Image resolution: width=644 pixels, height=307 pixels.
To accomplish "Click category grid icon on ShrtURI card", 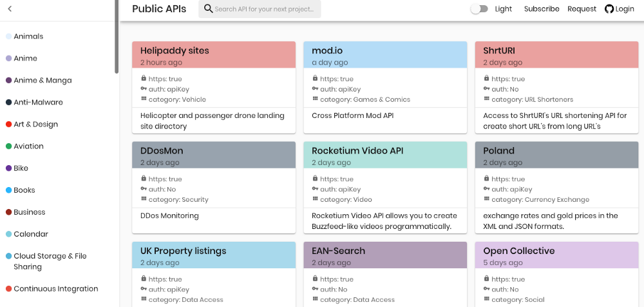I will point(486,99).
